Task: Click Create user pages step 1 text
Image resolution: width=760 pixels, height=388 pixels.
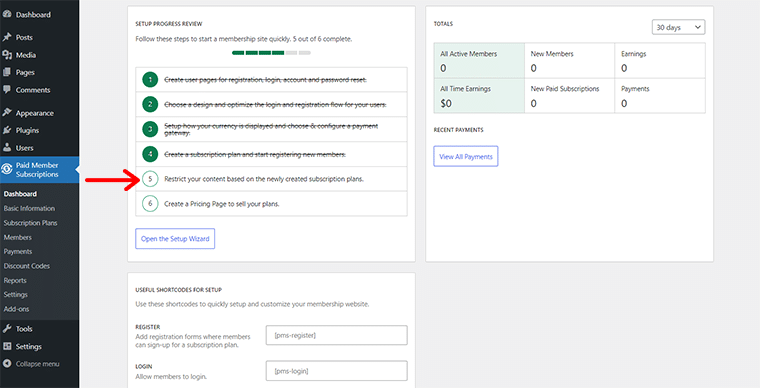Action: click(x=266, y=79)
